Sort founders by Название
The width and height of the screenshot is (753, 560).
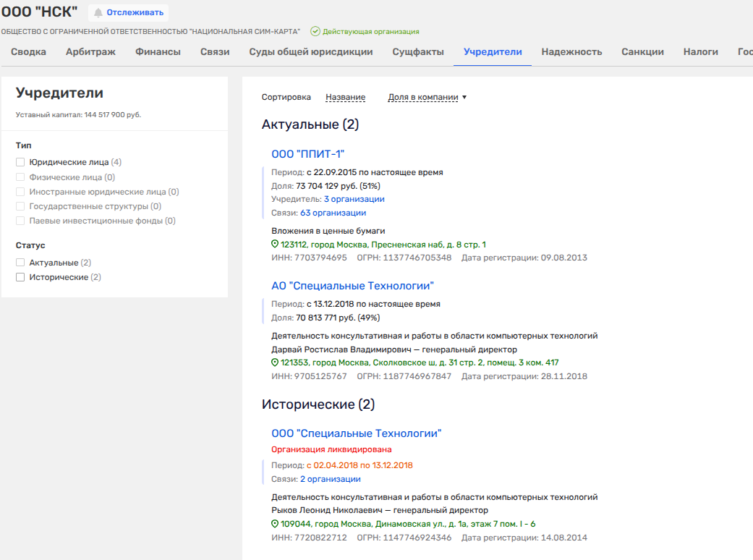pos(345,97)
